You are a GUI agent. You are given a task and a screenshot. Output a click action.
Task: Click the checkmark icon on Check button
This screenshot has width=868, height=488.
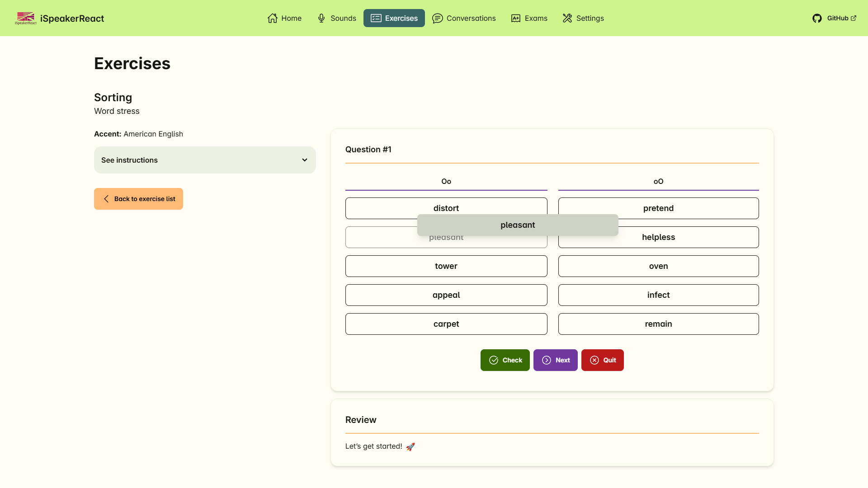click(494, 360)
